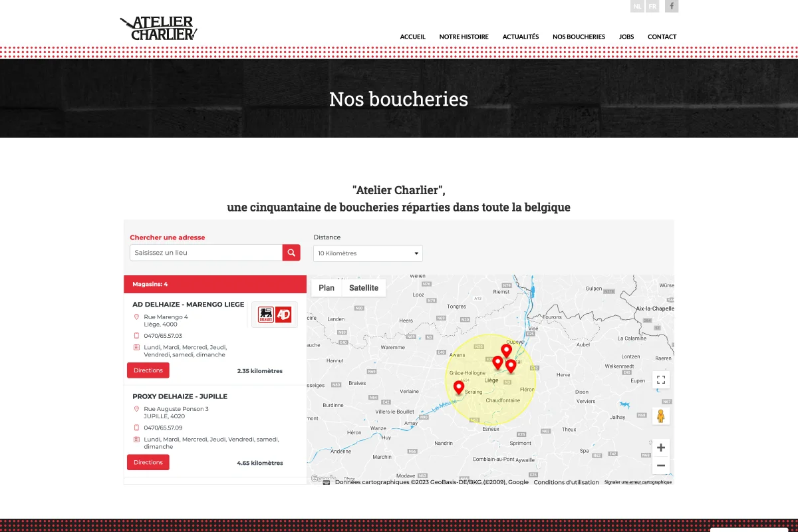Get Directions to AD Delhaize Marengo
The height and width of the screenshot is (532, 798).
(x=148, y=370)
